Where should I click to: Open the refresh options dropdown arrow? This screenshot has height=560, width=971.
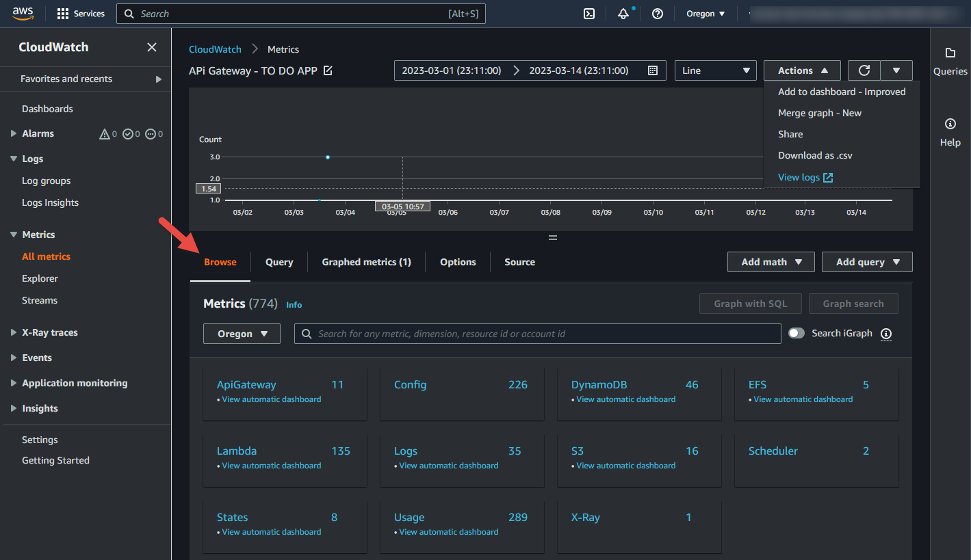896,70
